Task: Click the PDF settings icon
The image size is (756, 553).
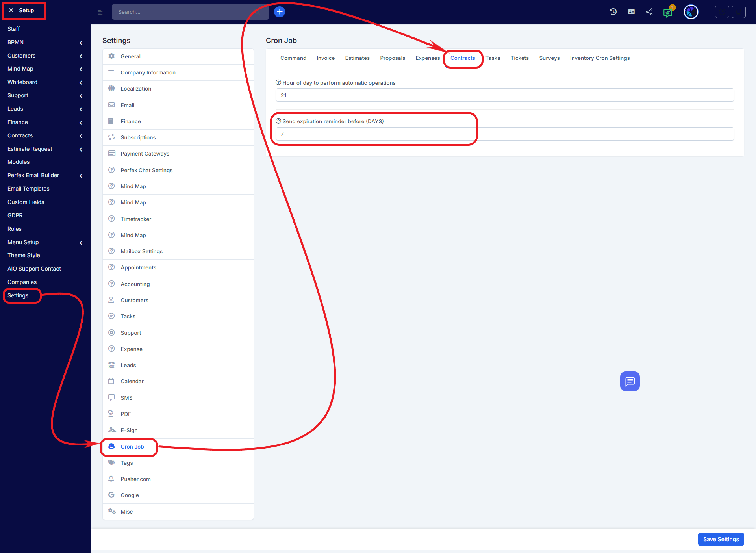Action: coord(111,414)
